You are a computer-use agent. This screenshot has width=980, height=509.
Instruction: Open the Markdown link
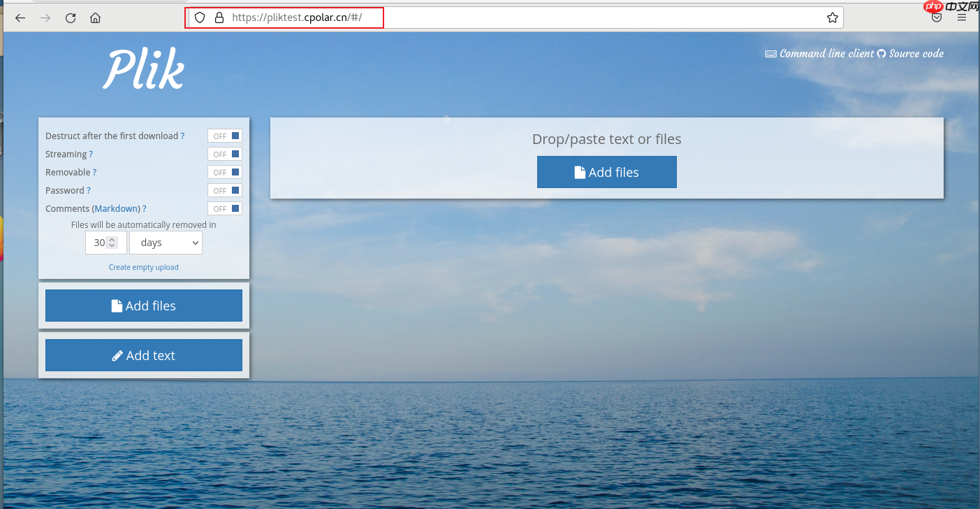[x=117, y=208]
